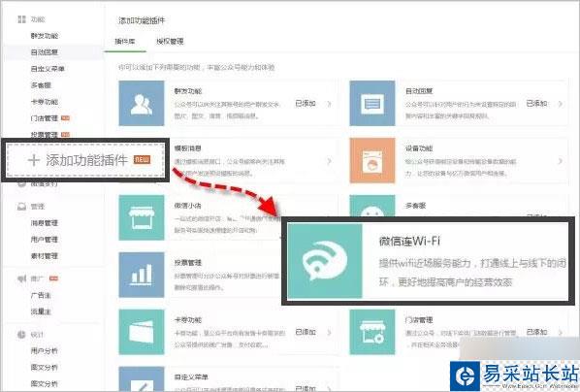Open 消息管理 in the sidebar

click(45, 223)
